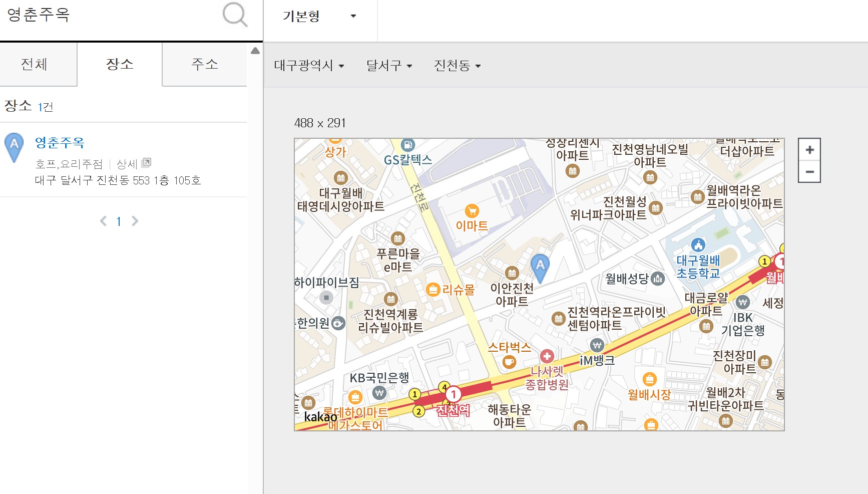
Task: Click the 진천역라온프라이빗 센텀아파트 building icon
Action: [x=558, y=318]
